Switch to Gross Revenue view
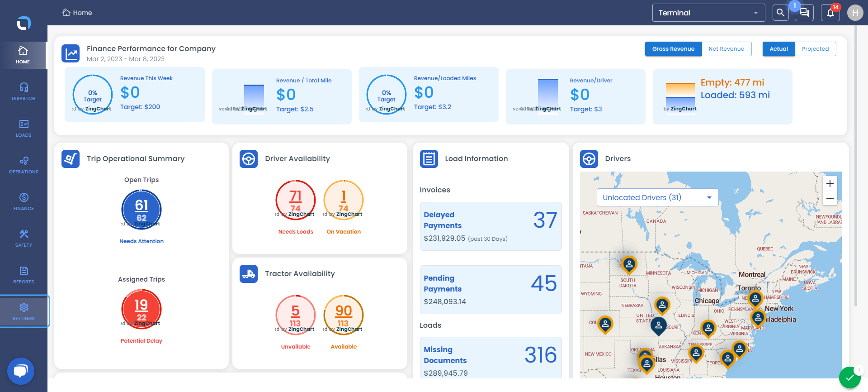 click(673, 49)
